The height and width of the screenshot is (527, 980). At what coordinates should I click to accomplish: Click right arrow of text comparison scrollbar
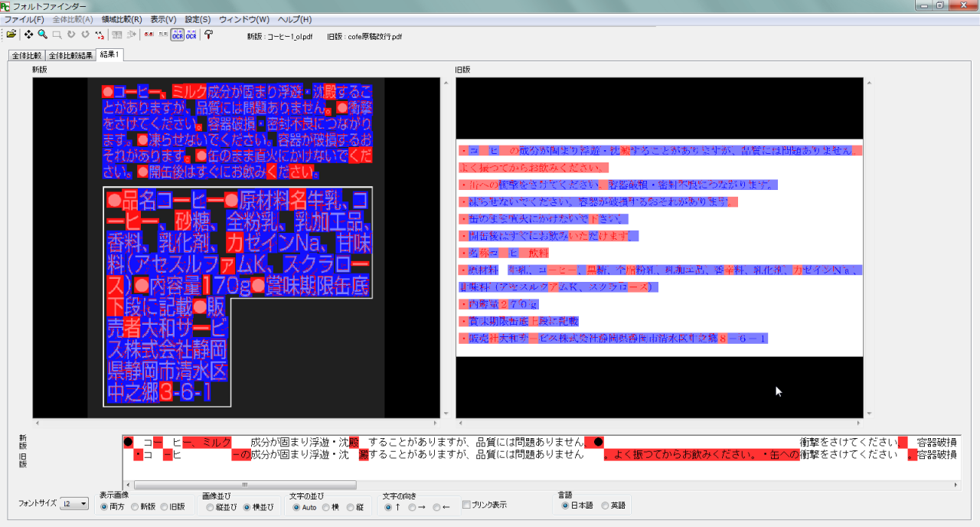[x=955, y=485]
